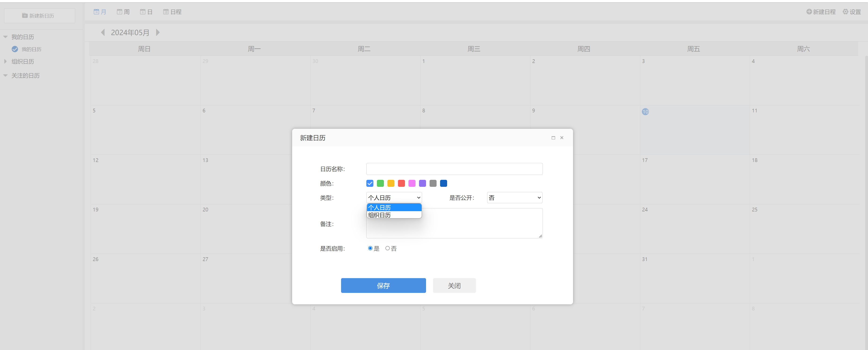
Task: Pick the green color swatch
Action: pyautogui.click(x=380, y=183)
